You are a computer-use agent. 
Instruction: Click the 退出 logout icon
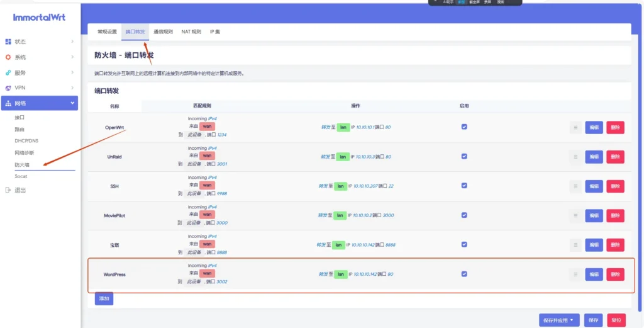(x=8, y=190)
